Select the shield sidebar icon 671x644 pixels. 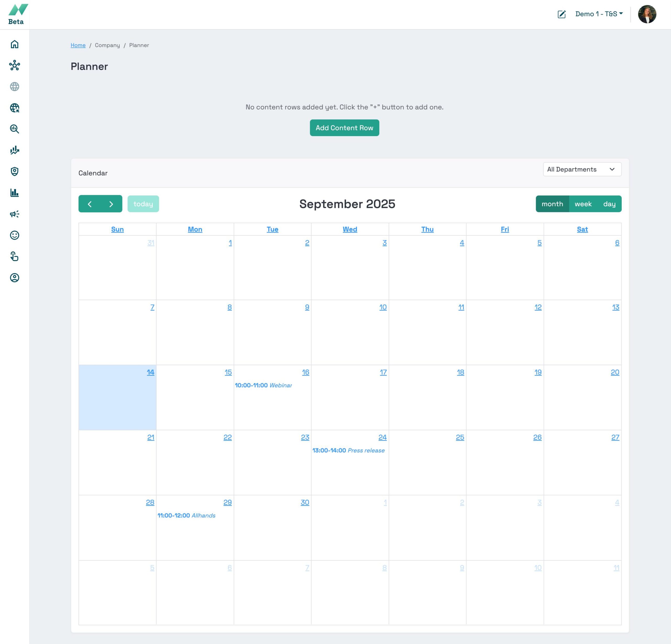[x=14, y=171]
